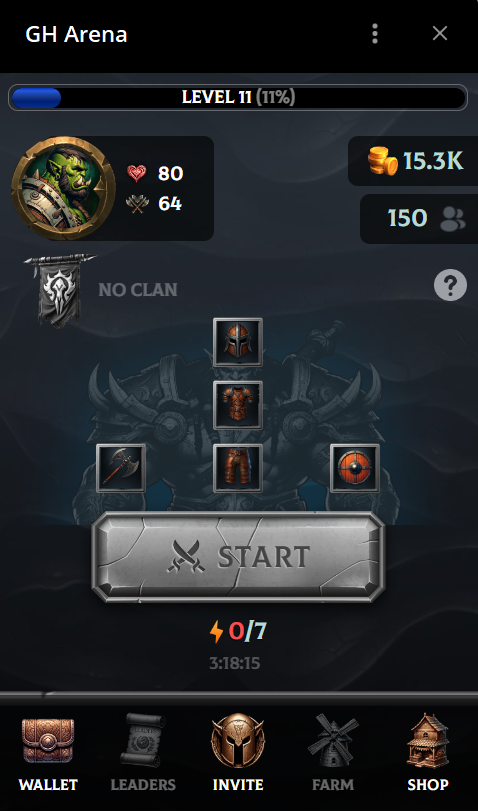Select the leather pants equipment slot
Screen dimensions: 478x812
pyautogui.click(x=238, y=468)
